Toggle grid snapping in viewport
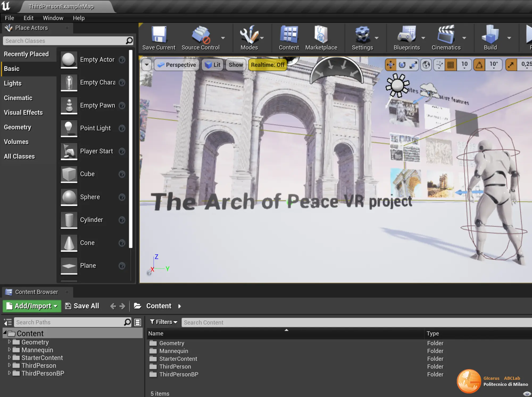 click(451, 65)
